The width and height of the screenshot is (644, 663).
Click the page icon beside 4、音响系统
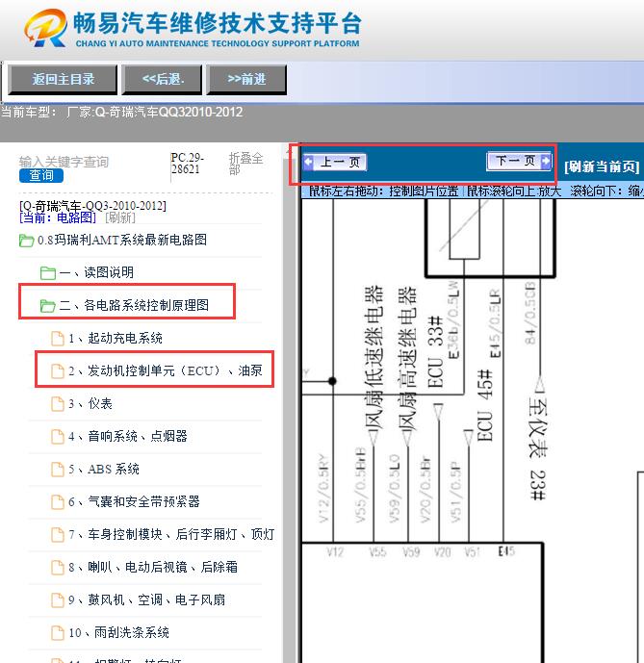[58, 437]
